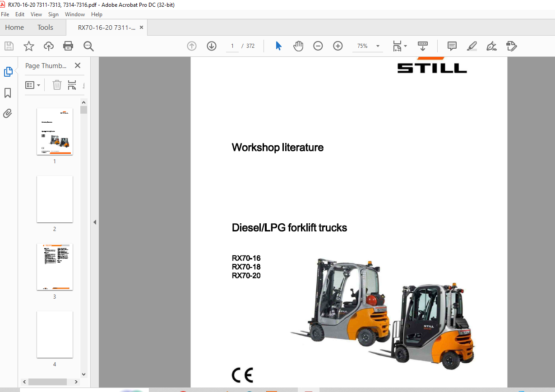Expand fit page dropdown arrow
The height and width of the screenshot is (392, 555).
click(x=405, y=46)
